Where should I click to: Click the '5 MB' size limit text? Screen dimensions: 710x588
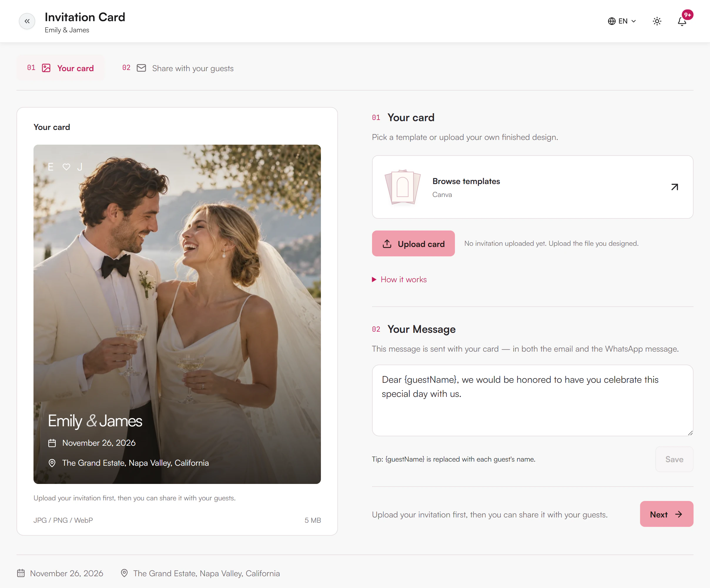(313, 520)
